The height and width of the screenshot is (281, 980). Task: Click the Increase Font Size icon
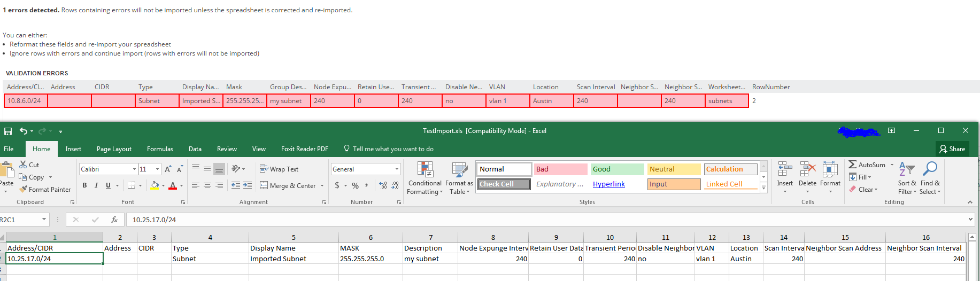(x=168, y=169)
